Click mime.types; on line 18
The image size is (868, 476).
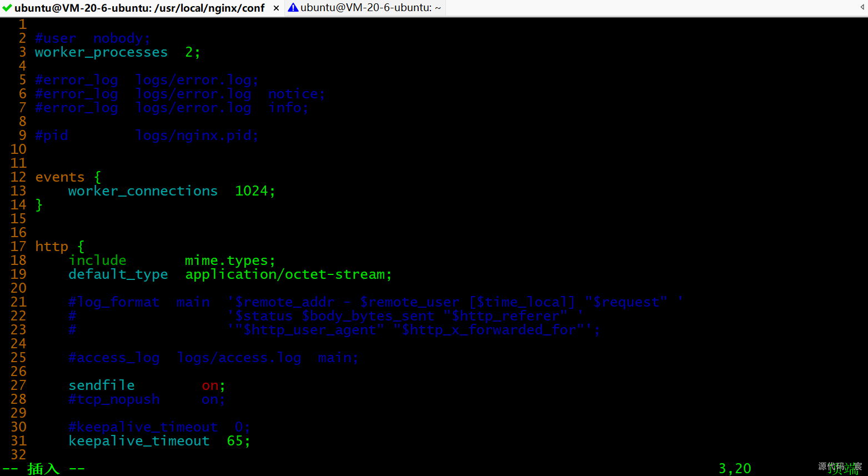[230, 260]
